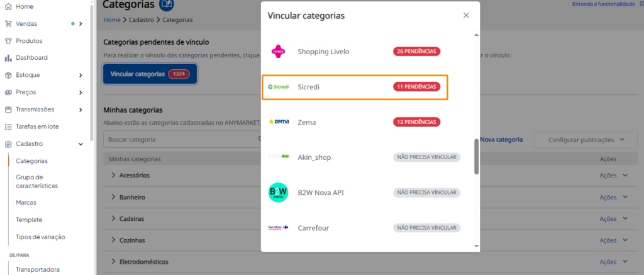Click the Home house icon in sidebar
644x275 pixels.
coord(8,6)
